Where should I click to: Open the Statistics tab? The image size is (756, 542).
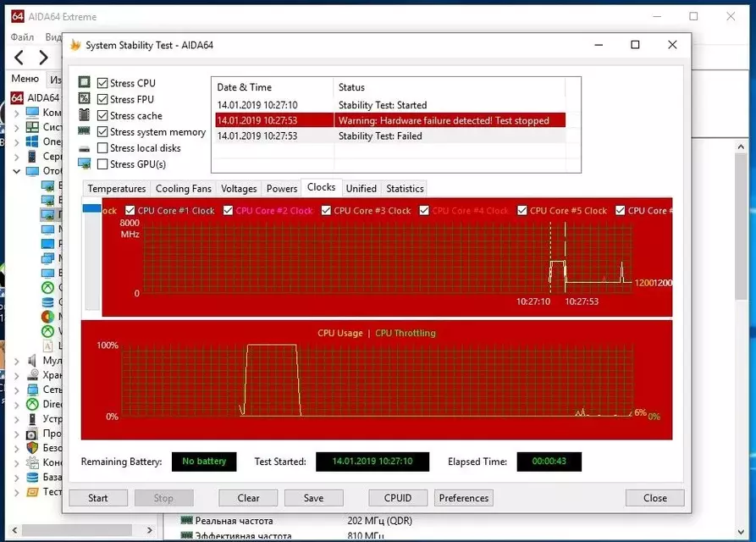pos(405,189)
